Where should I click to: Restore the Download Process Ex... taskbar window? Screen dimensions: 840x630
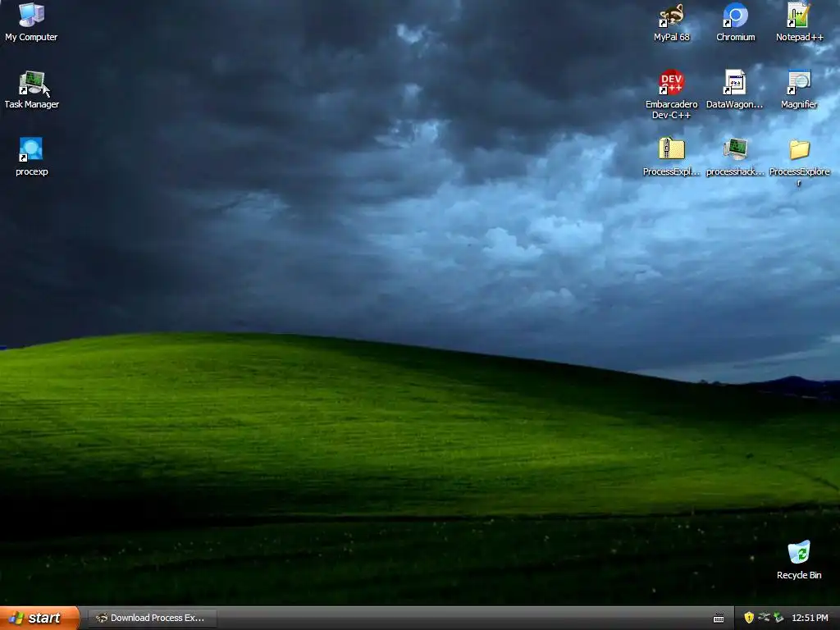click(x=152, y=619)
